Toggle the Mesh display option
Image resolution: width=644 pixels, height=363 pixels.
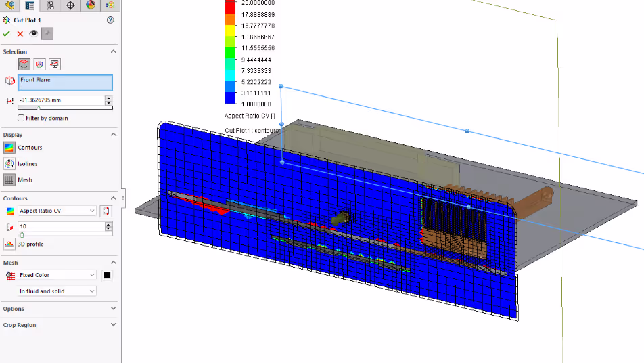[x=9, y=179]
